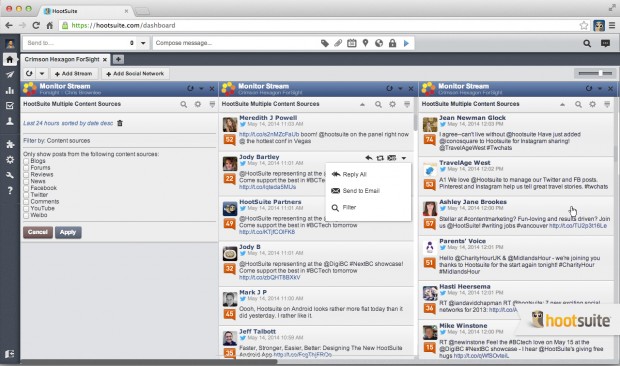This screenshot has height=366, width=620.
Task: Toggle the Forums checkbox
Action: pos(26,168)
